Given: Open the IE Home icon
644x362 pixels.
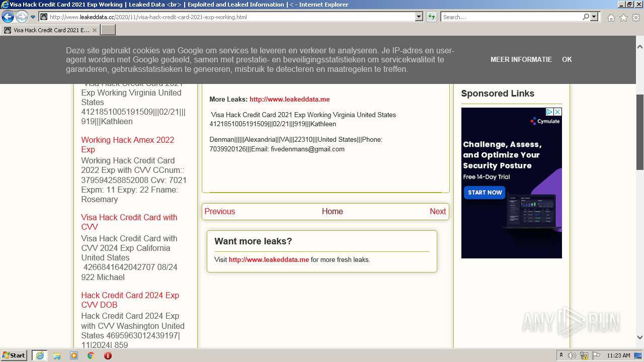Looking at the screenshot, I should [611, 18].
